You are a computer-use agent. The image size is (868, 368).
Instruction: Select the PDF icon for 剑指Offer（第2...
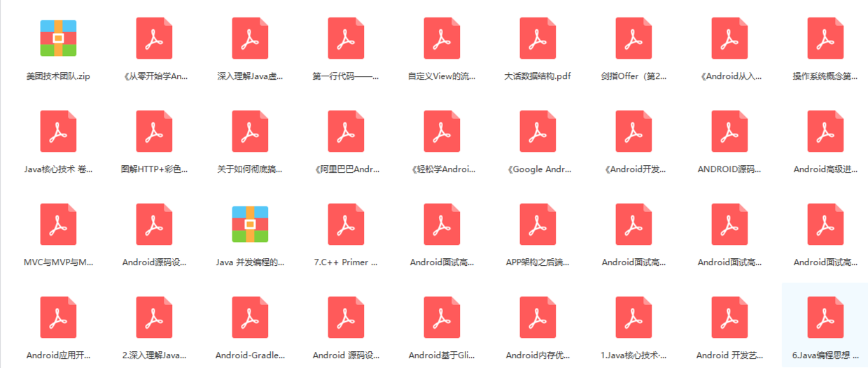click(633, 38)
